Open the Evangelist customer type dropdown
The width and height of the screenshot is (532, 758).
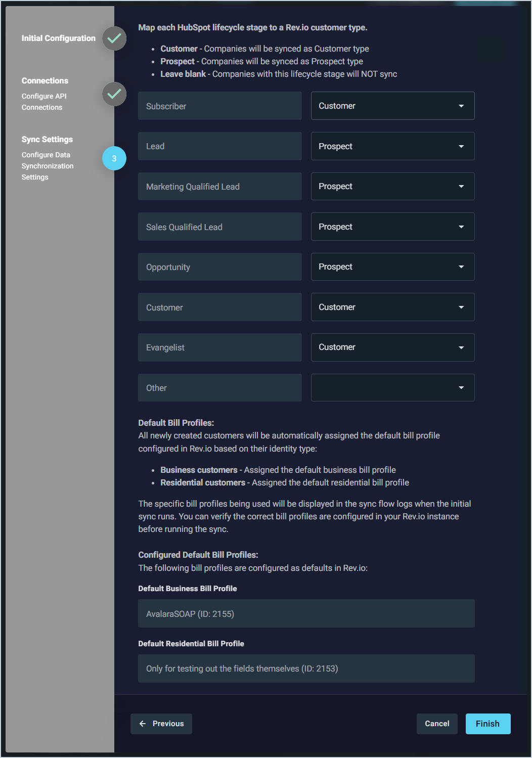click(392, 347)
